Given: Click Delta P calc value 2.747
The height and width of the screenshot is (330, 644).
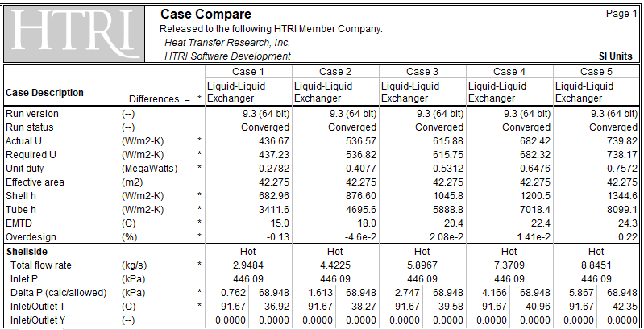Looking at the screenshot, I should (407, 293).
